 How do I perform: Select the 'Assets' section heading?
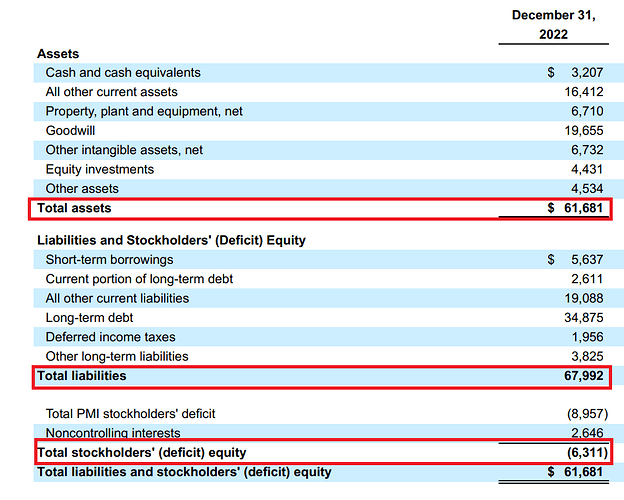coord(58,54)
